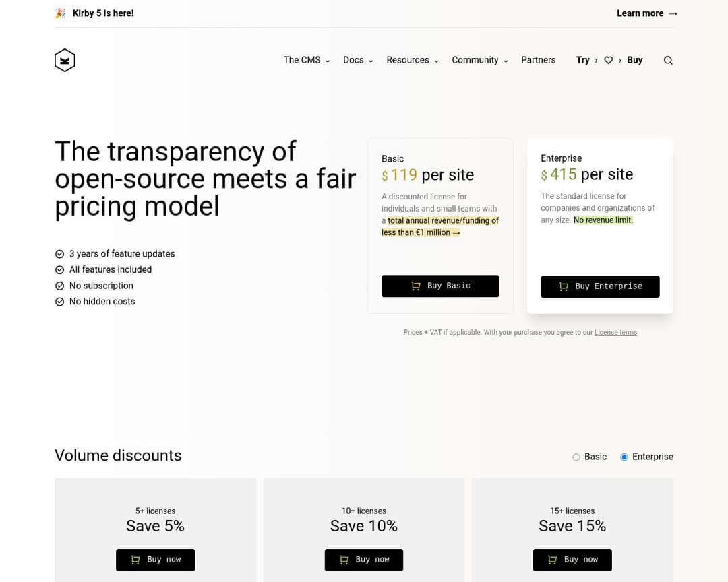Click the heart icon in navigation
This screenshot has width=728, height=582.
pyautogui.click(x=608, y=61)
